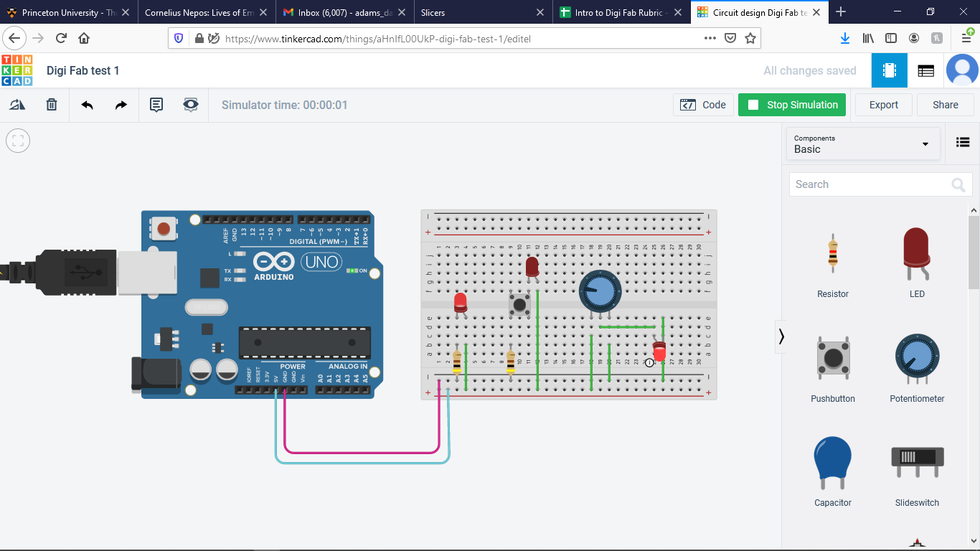Switch to Princeton University tab
The width and height of the screenshot is (980, 551).
(x=69, y=12)
